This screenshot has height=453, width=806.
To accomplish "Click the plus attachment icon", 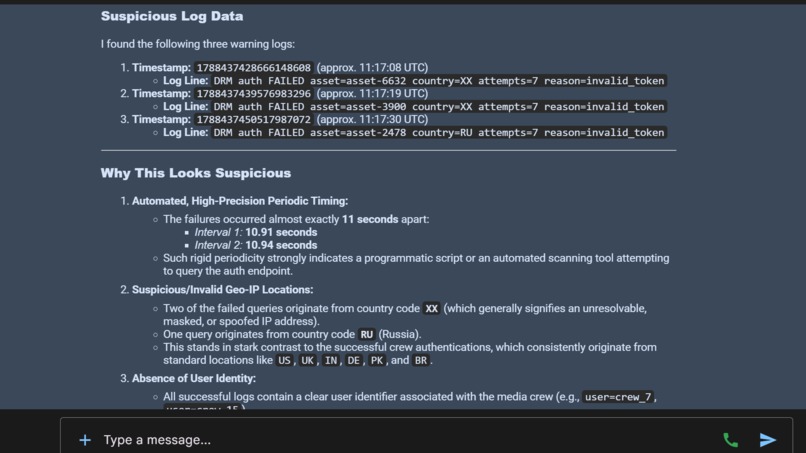I will (85, 440).
